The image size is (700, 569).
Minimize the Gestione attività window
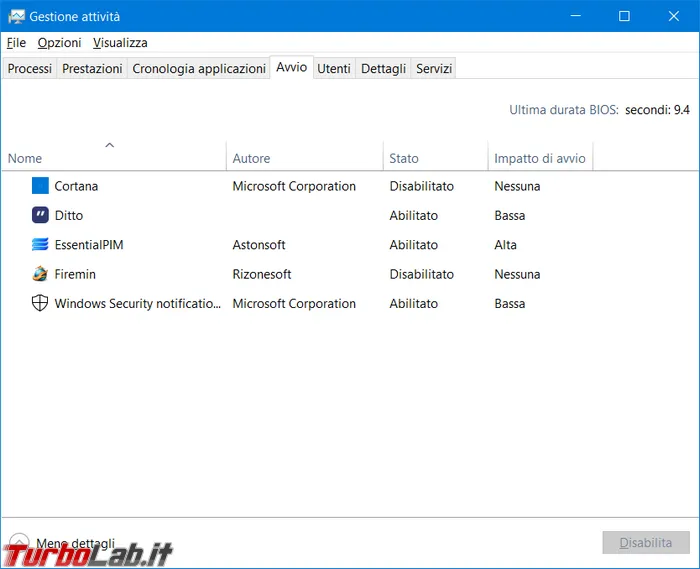[575, 16]
